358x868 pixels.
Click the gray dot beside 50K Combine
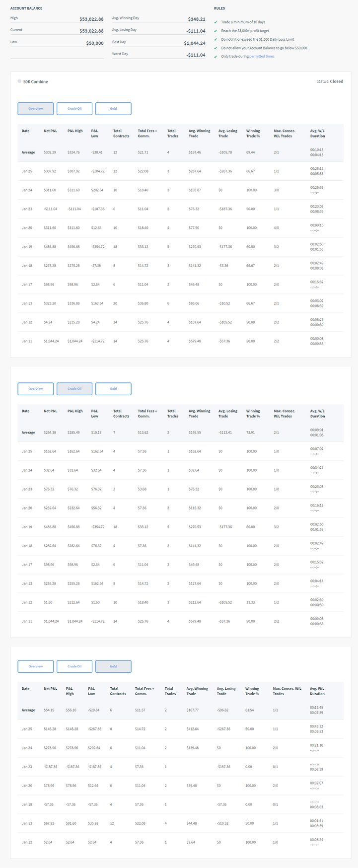coord(19,81)
